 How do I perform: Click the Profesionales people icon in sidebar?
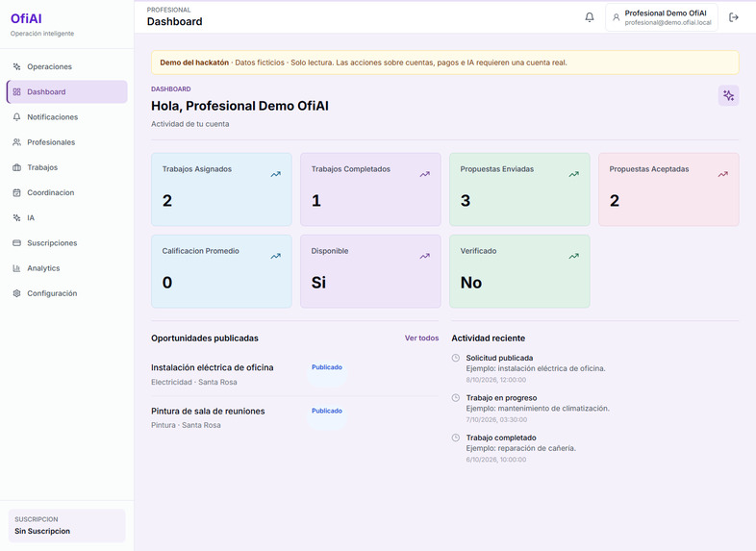pos(17,142)
